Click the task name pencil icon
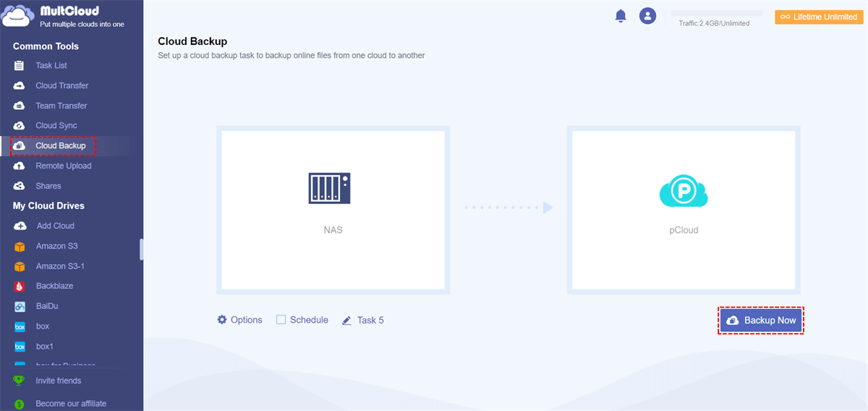868x411 pixels. [346, 320]
